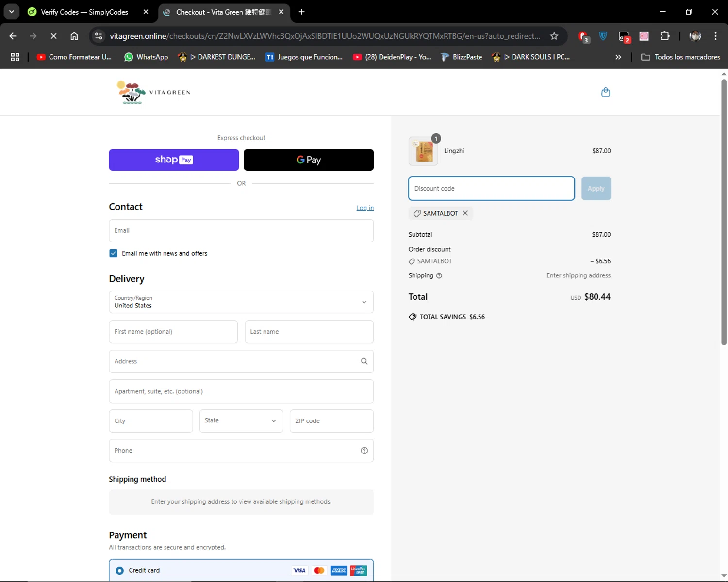This screenshot has height=582, width=728.
Task: Click the Lingzhi product thumbnail
Action: coord(423,151)
